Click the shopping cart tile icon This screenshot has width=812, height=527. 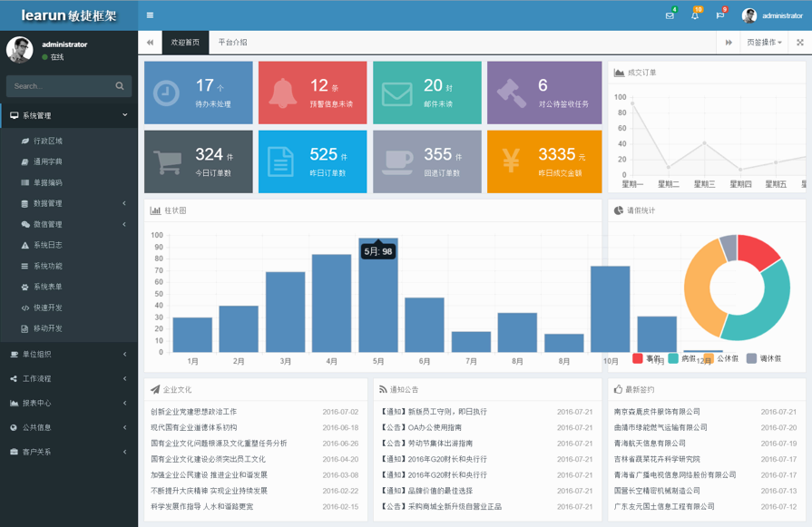[x=166, y=161]
